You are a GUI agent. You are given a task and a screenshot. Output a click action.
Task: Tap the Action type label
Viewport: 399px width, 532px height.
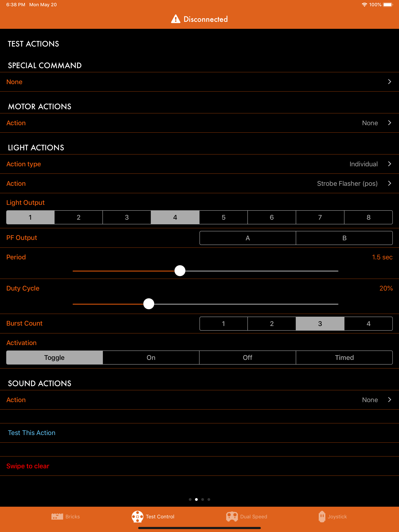tap(24, 164)
